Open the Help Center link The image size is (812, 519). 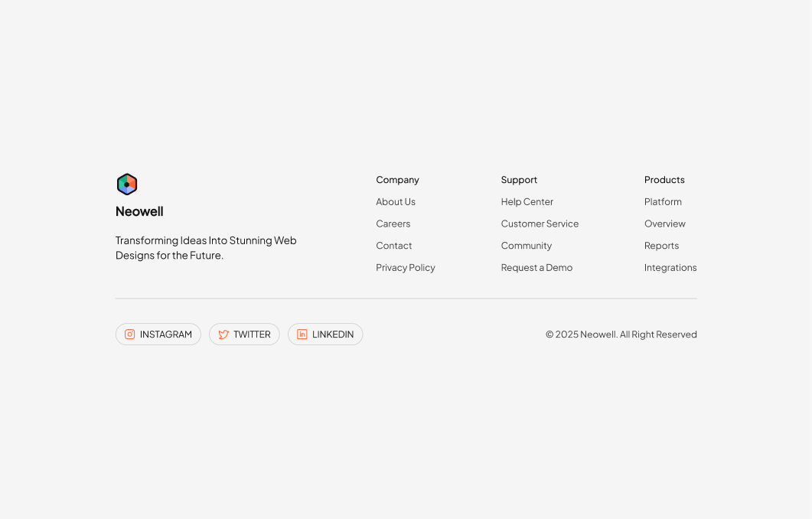click(x=527, y=201)
